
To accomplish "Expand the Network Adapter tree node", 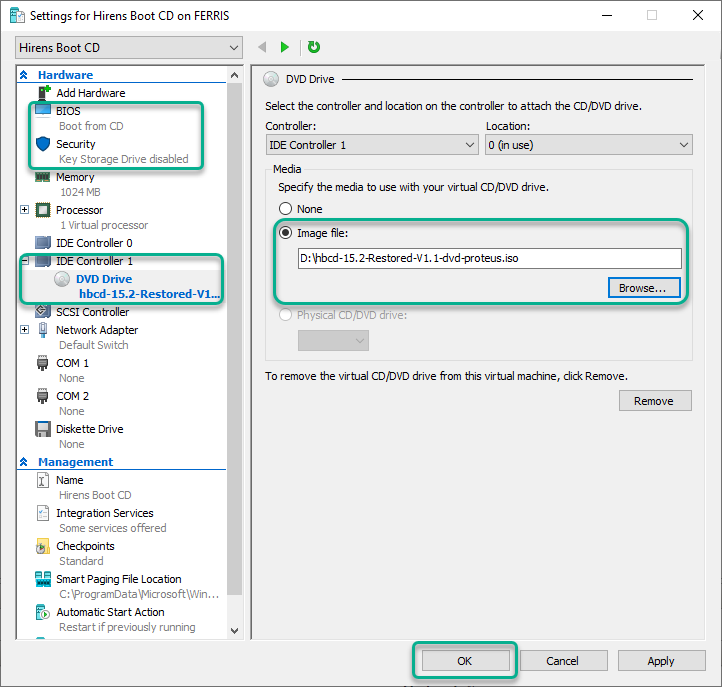I will (25, 330).
